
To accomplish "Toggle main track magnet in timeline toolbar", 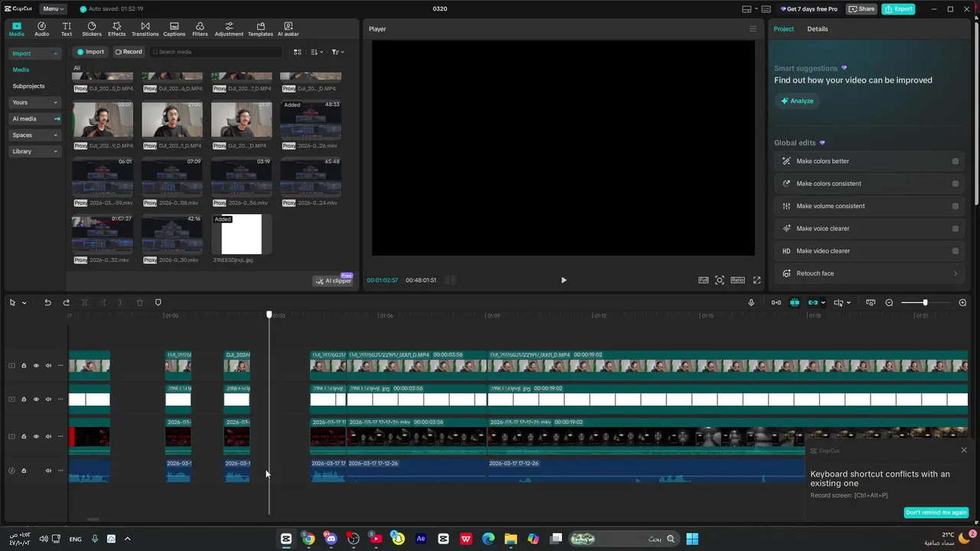I will click(776, 302).
